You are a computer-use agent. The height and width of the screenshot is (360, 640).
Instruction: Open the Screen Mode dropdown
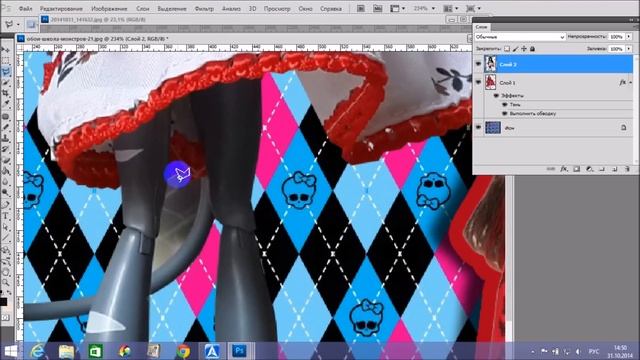coord(473,8)
